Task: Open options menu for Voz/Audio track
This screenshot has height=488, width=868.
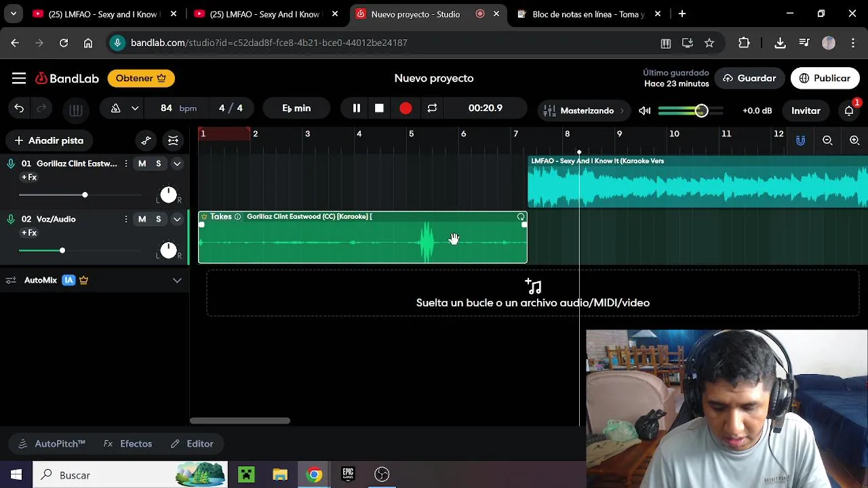Action: click(x=126, y=219)
